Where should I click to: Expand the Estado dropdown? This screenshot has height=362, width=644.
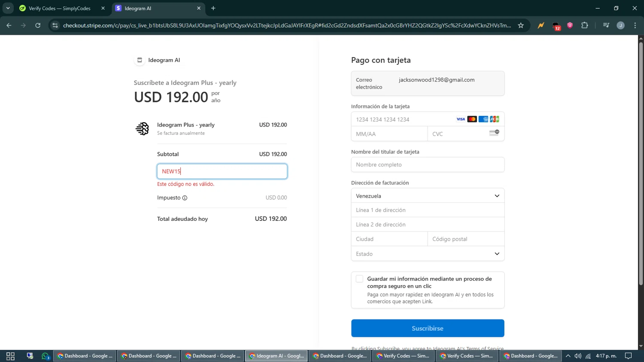pyautogui.click(x=428, y=253)
